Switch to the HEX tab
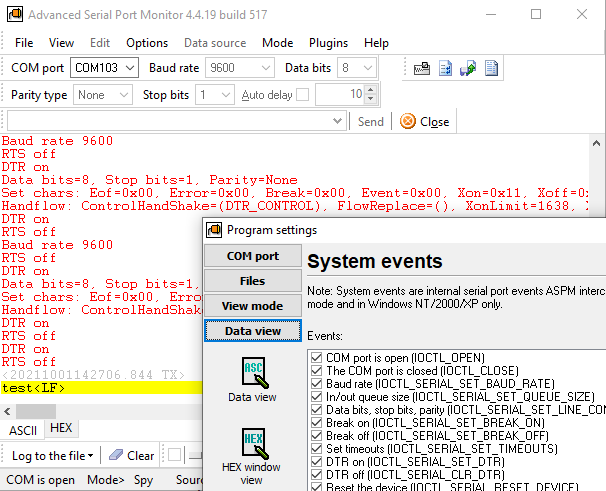 tap(61, 428)
